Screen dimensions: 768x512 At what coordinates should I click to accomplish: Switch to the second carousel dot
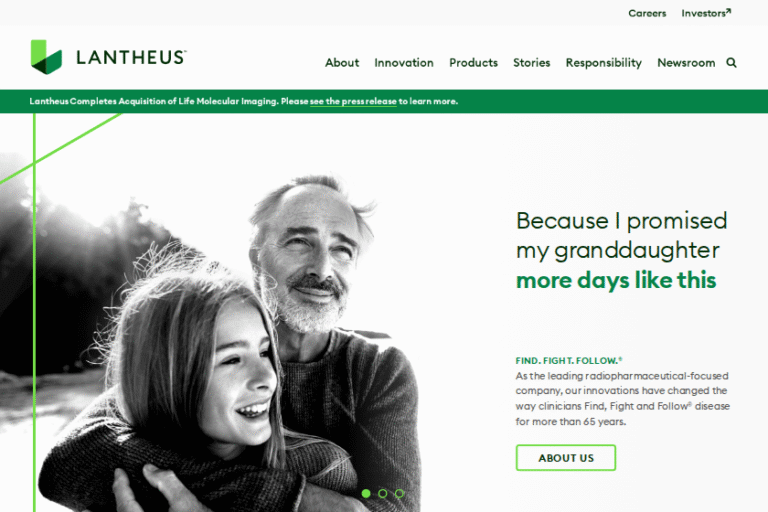(x=383, y=493)
